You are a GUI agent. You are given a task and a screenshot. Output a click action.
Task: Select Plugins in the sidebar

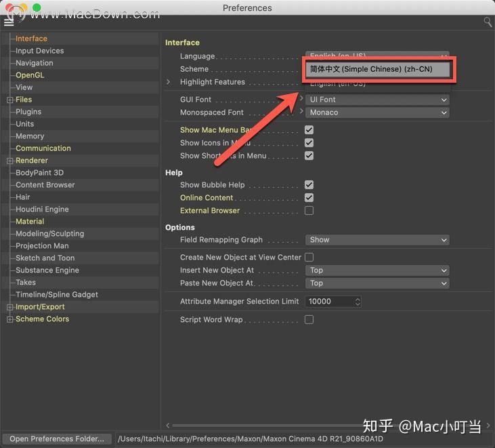[28, 112]
